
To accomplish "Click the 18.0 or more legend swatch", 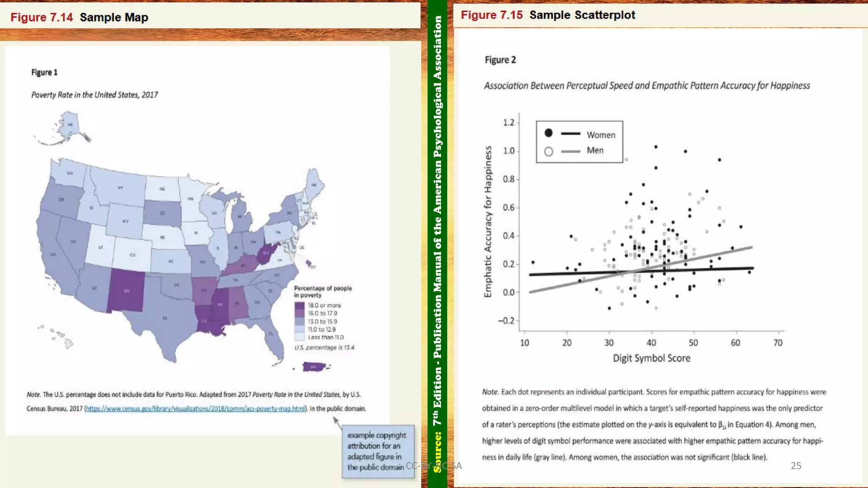I will pos(299,305).
